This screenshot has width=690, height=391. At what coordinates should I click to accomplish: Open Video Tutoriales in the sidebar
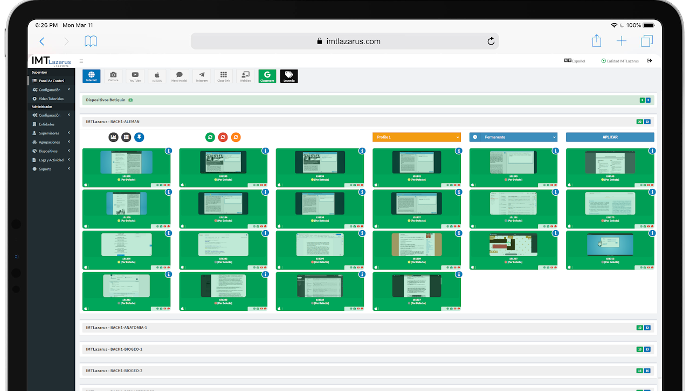51,99
